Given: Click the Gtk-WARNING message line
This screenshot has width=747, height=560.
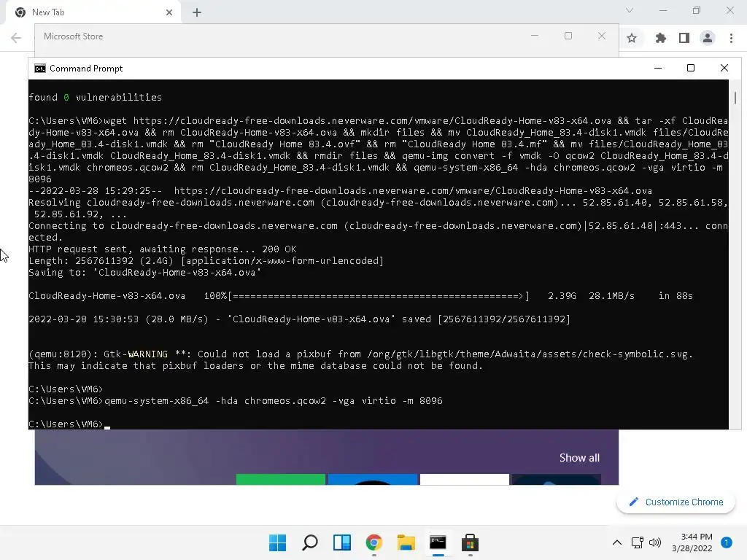Looking at the screenshot, I should (360, 354).
